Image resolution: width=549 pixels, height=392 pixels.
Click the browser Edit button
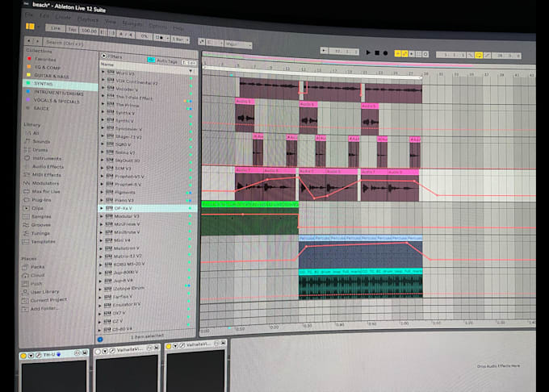tap(189, 63)
